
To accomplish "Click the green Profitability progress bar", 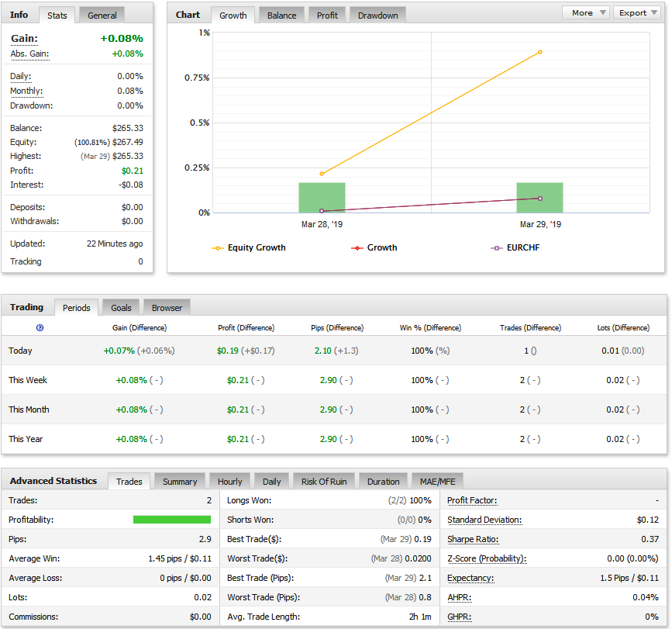I will point(172,520).
